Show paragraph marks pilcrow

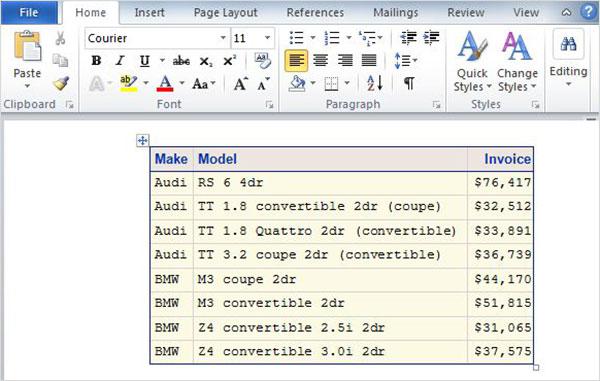click(409, 83)
